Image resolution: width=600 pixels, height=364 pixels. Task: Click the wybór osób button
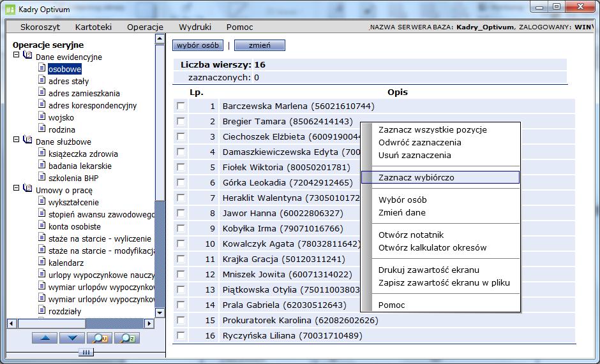pos(198,45)
